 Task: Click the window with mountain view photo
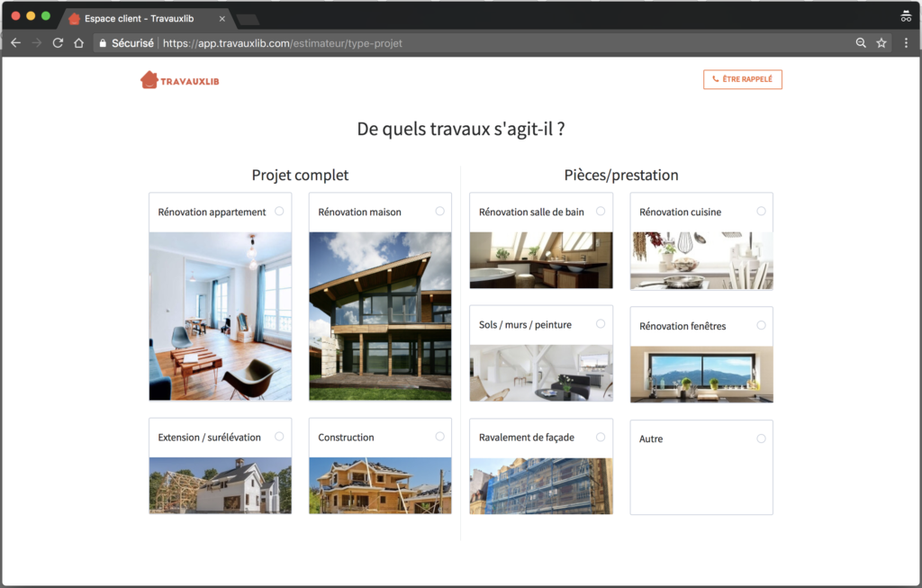point(701,375)
